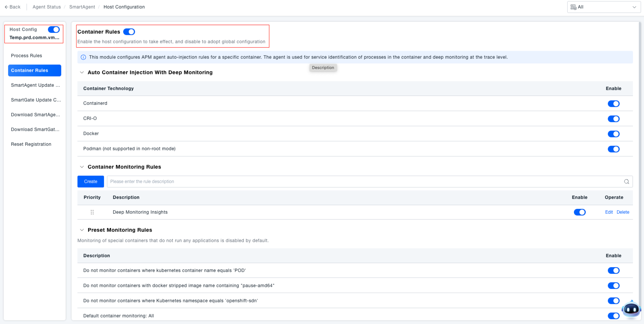This screenshot has height=324, width=644.
Task: Click the info icon in the blue banner
Action: 83,57
